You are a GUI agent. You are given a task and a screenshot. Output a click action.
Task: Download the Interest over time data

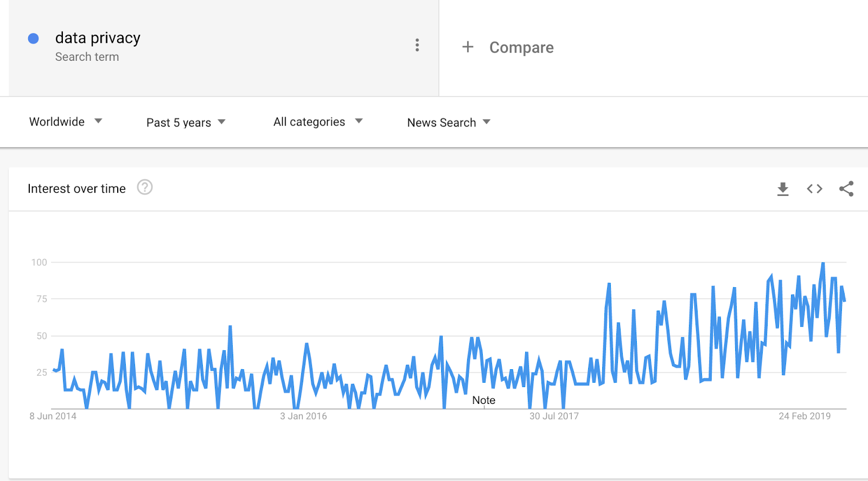pyautogui.click(x=783, y=189)
